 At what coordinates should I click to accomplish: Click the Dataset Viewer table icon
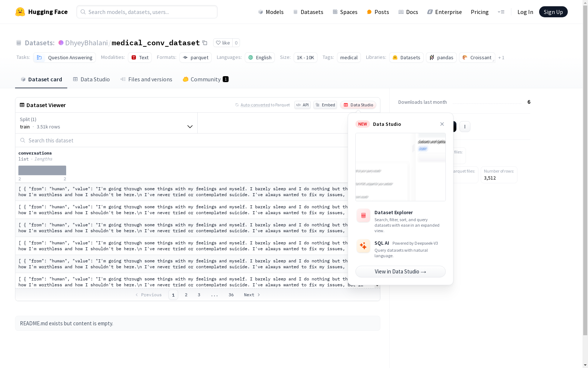click(22, 105)
